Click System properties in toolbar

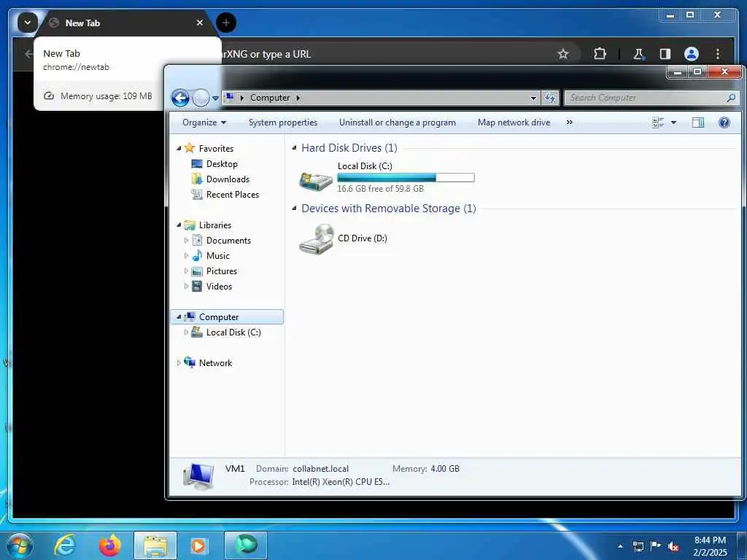click(x=283, y=122)
